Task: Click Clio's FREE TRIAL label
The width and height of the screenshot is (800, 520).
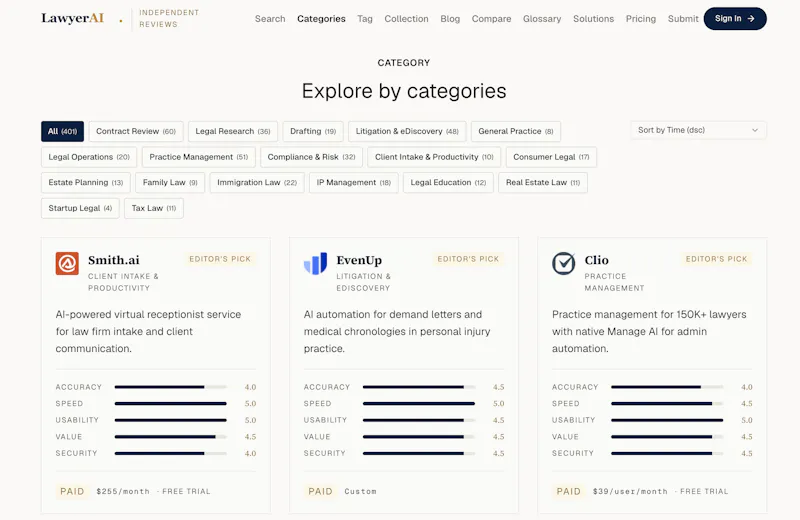Action: tap(704, 491)
